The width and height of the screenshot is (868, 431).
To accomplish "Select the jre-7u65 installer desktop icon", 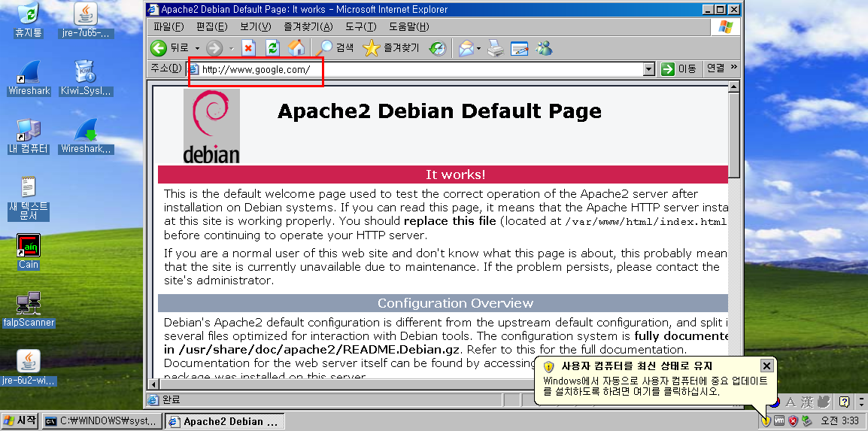I will coord(85,20).
